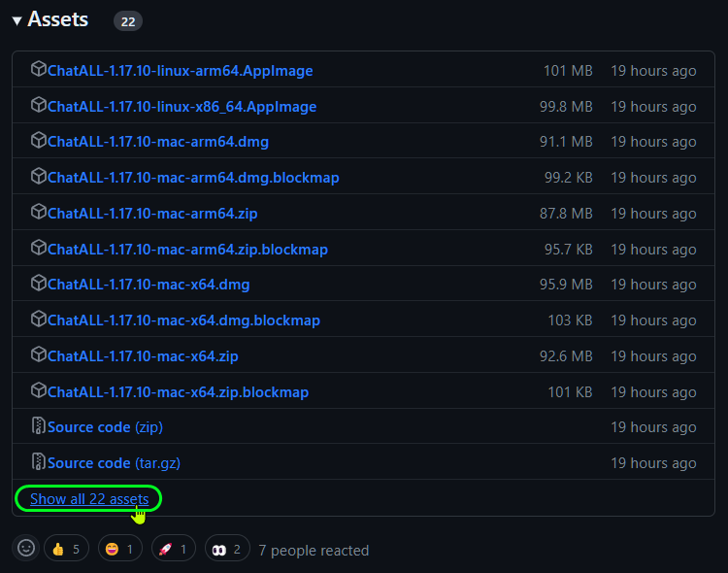Click zip file icon beside Source code (zip)
This screenshot has width=728, height=573.
coord(39,425)
